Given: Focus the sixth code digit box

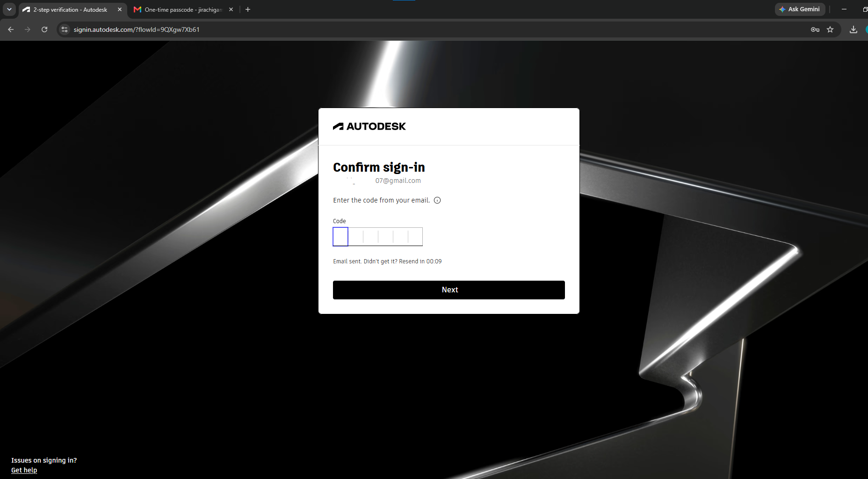Looking at the screenshot, I should click(415, 237).
